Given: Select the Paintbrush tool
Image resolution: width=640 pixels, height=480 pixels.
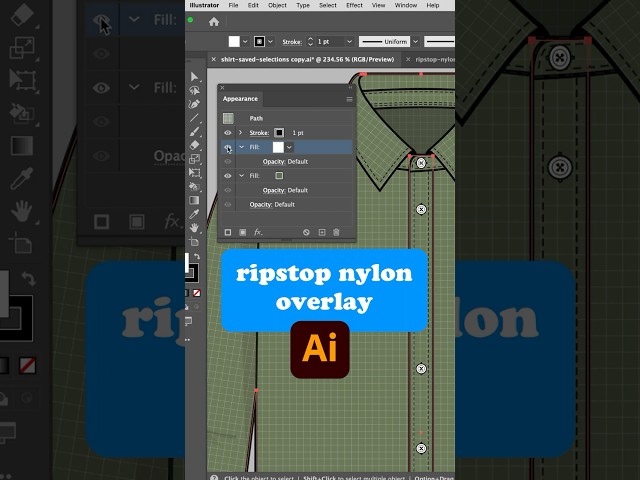Looking at the screenshot, I should pos(195,131).
